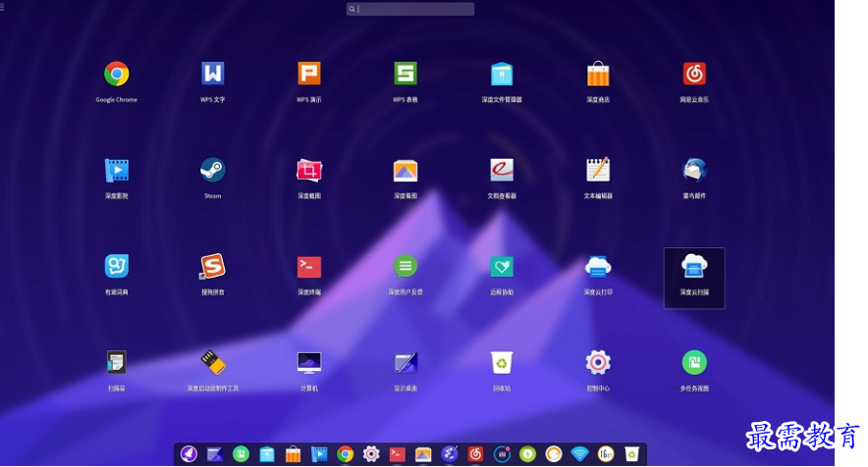868x467 pixels.
Task: Click the show desktop icon in dock
Action: pos(215,454)
